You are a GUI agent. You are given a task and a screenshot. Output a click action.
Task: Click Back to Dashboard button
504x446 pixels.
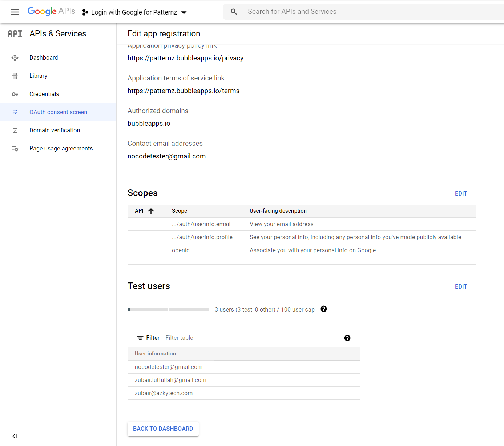pyautogui.click(x=163, y=429)
